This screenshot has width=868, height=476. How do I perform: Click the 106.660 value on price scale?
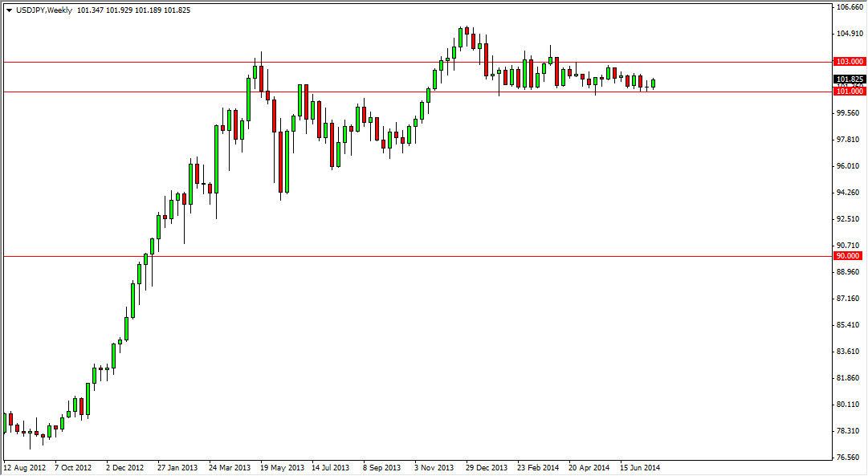[849, 6]
